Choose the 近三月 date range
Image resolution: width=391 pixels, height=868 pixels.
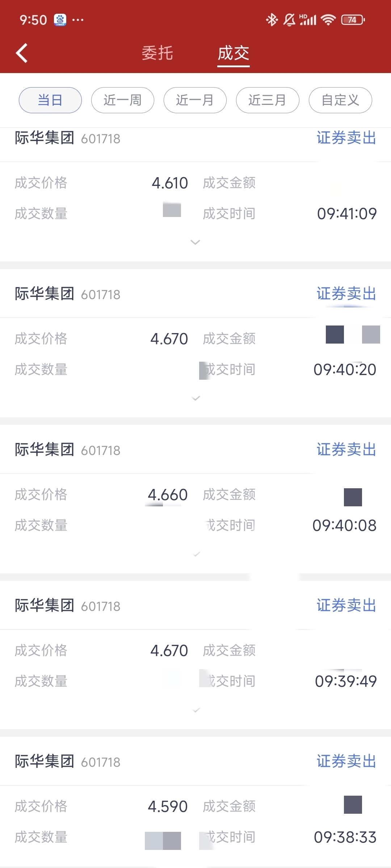click(x=268, y=100)
